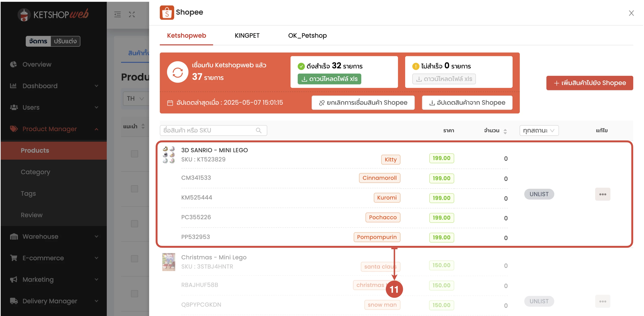Expand the Warehouse menu
The image size is (644, 316).
coord(96,236)
